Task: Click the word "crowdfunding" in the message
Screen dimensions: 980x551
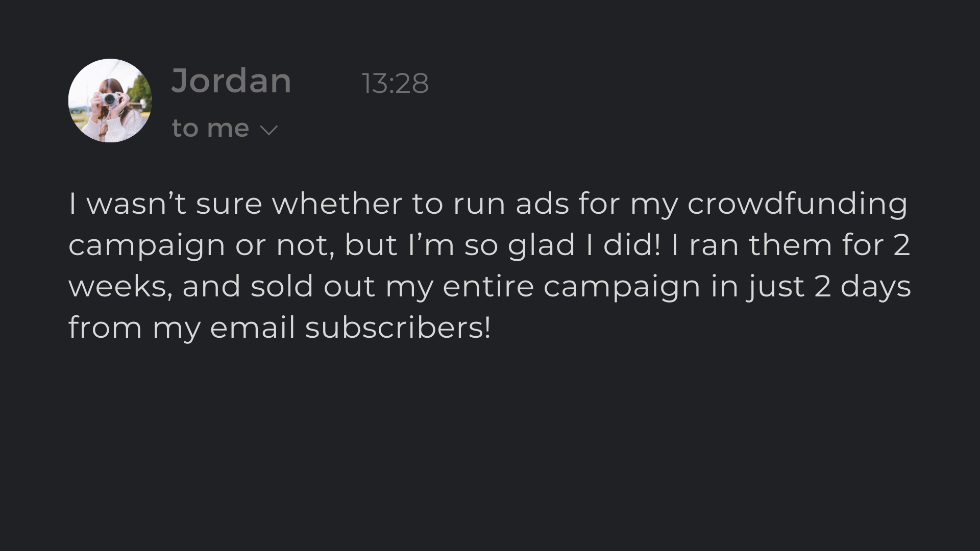Action: (797, 204)
